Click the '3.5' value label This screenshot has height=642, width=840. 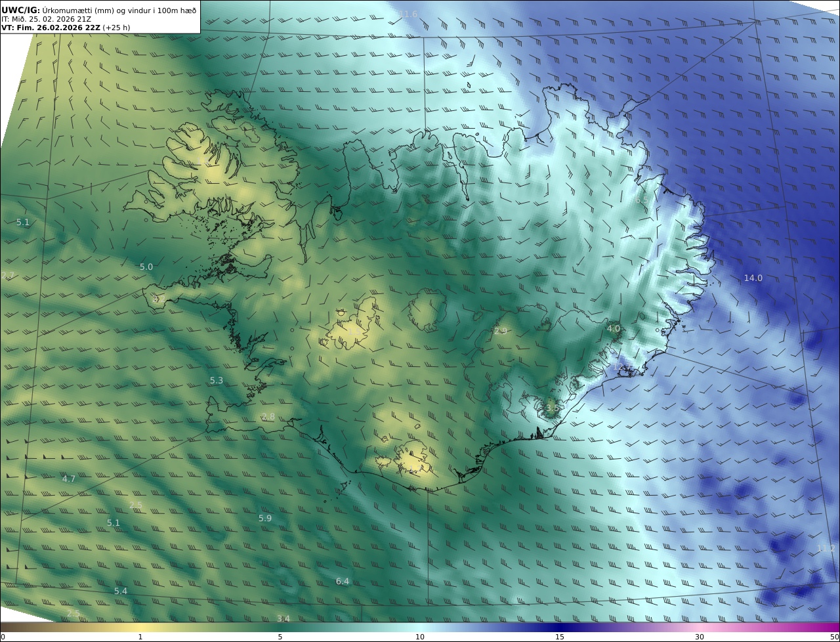(x=552, y=408)
